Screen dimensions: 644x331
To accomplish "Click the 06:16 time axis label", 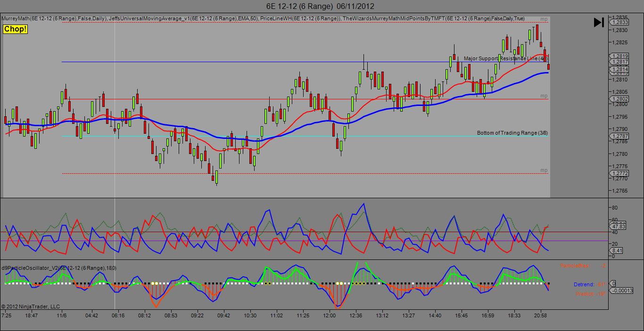I will pos(118,315).
